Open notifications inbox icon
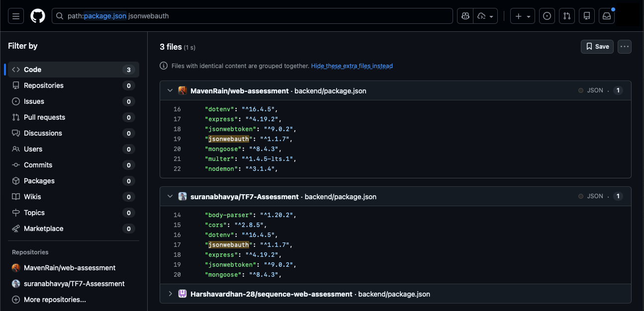Screen dimensions: 644x311 [x=607, y=16]
